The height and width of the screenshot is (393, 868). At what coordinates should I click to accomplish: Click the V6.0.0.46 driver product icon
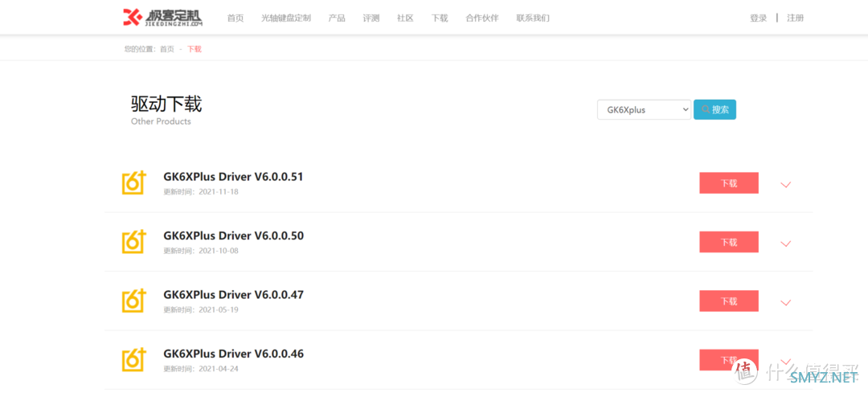point(133,360)
